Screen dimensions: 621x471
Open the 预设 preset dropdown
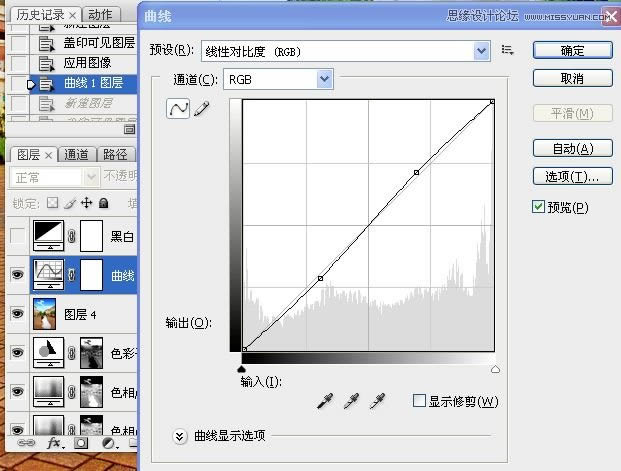(482, 50)
